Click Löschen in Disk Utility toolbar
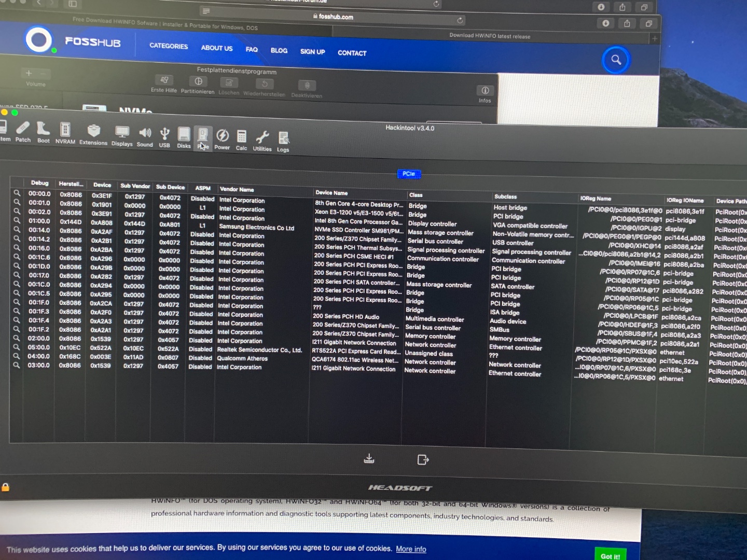Image resolution: width=747 pixels, height=560 pixels. click(x=229, y=86)
